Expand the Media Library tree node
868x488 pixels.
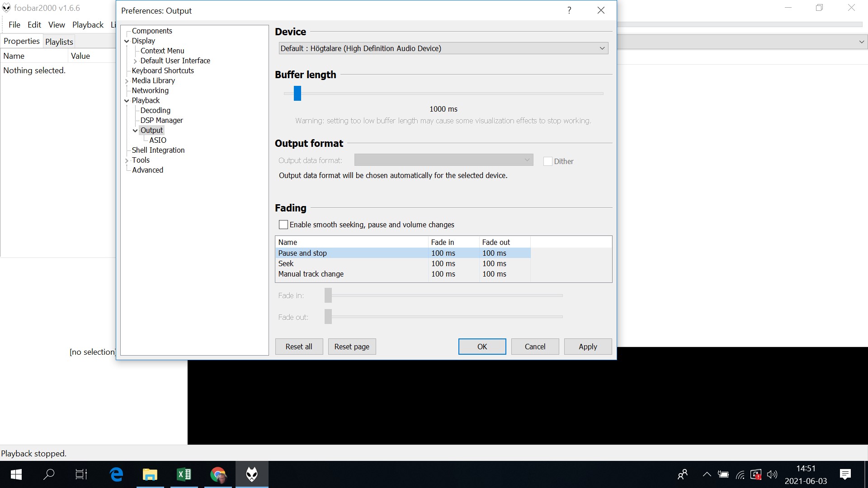tap(127, 81)
